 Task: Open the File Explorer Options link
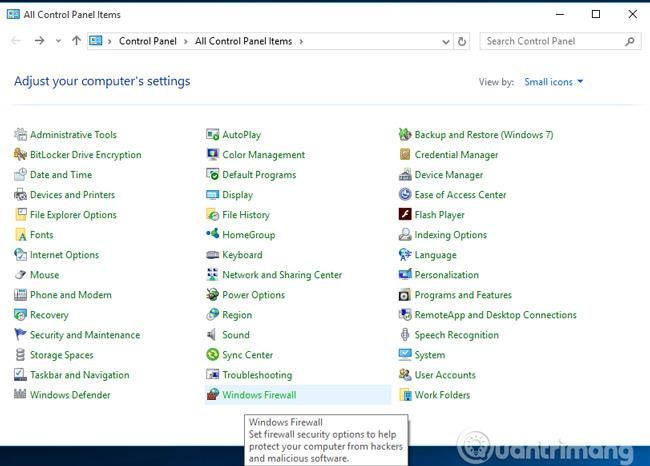point(73,215)
